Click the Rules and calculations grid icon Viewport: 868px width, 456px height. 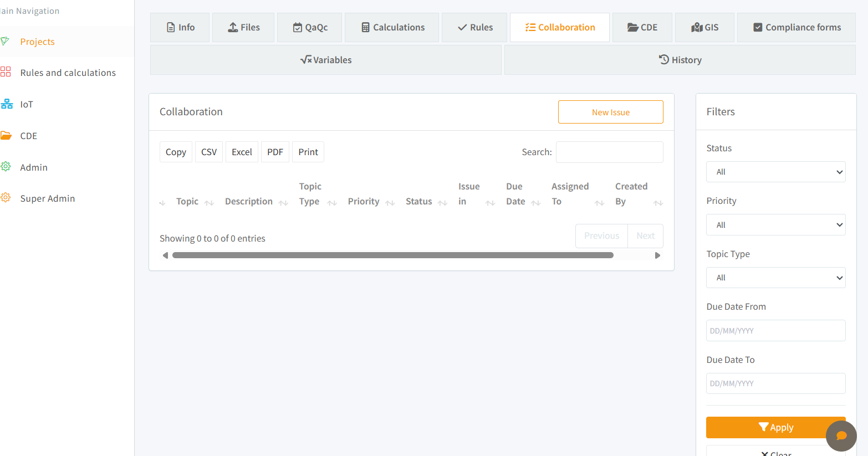(6, 72)
